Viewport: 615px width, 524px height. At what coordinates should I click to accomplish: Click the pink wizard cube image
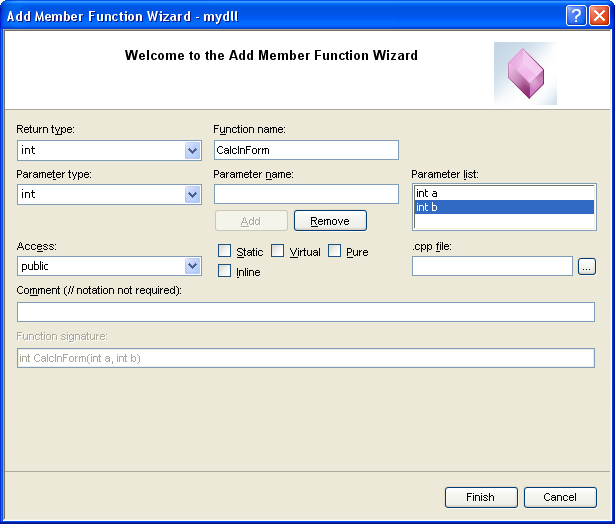click(x=525, y=73)
